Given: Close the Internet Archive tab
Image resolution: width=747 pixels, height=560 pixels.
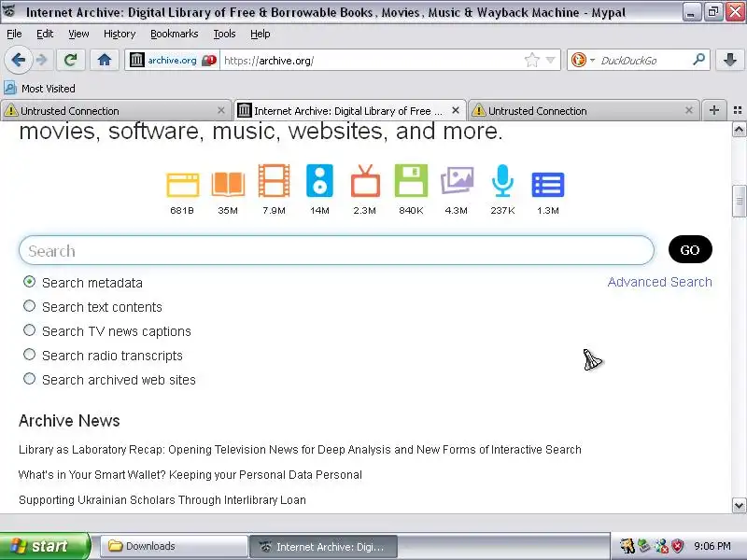Looking at the screenshot, I should click(x=456, y=110).
